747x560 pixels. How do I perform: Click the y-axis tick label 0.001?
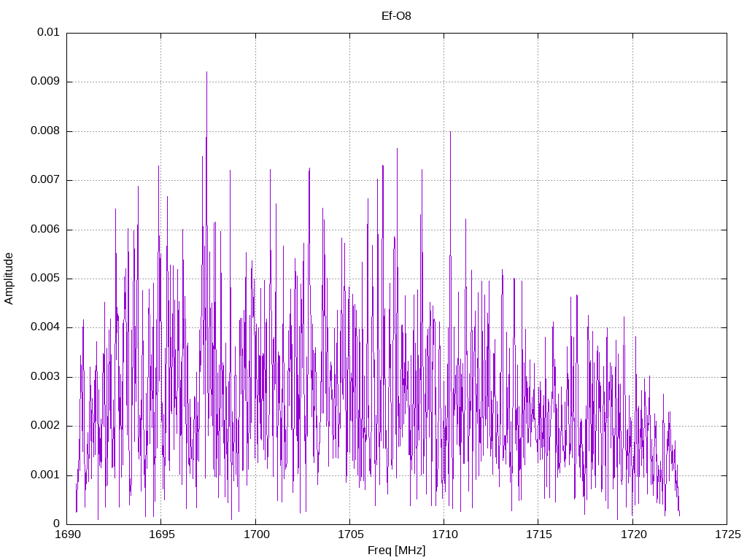(45, 475)
